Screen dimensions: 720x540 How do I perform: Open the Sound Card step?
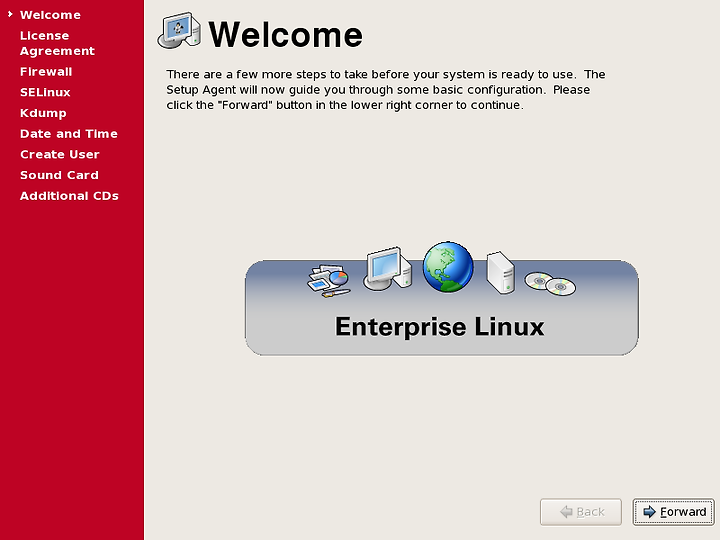click(59, 175)
